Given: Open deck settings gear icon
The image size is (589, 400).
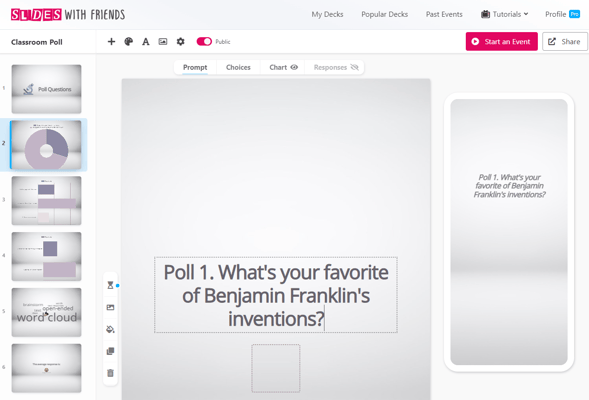Looking at the screenshot, I should 181,42.
